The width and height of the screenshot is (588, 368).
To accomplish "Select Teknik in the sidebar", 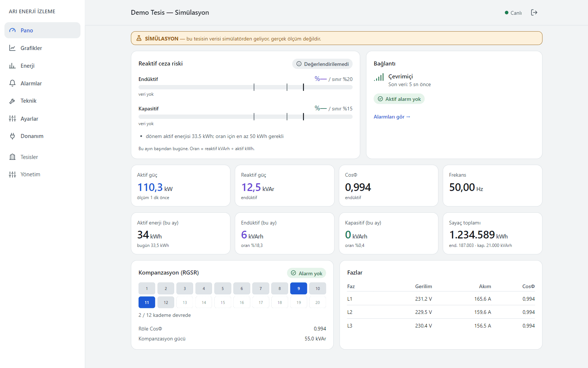I will tap(43, 101).
